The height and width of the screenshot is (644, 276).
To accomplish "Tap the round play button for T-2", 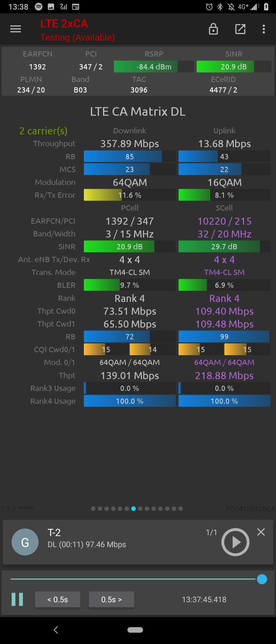I will click(235, 542).
